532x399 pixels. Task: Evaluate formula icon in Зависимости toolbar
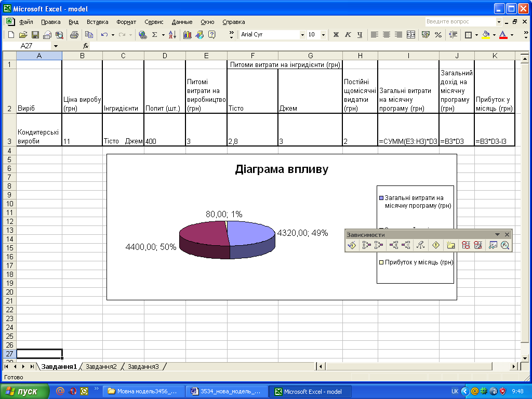505,245
